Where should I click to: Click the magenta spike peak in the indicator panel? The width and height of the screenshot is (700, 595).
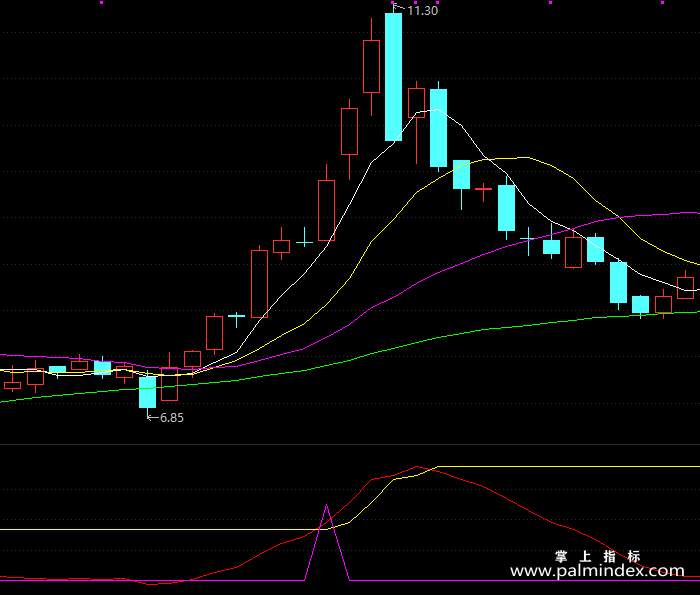pyautogui.click(x=327, y=505)
